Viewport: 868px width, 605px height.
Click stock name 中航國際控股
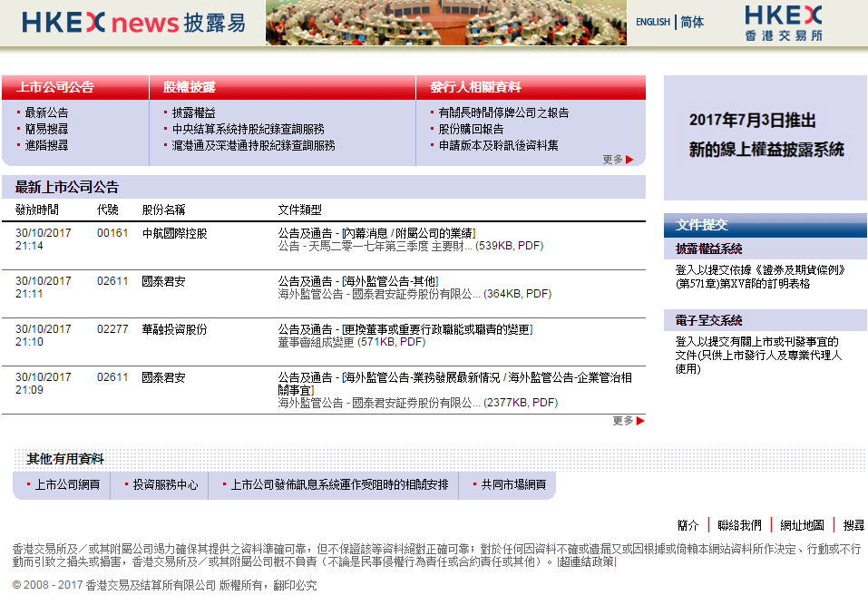tap(174, 233)
